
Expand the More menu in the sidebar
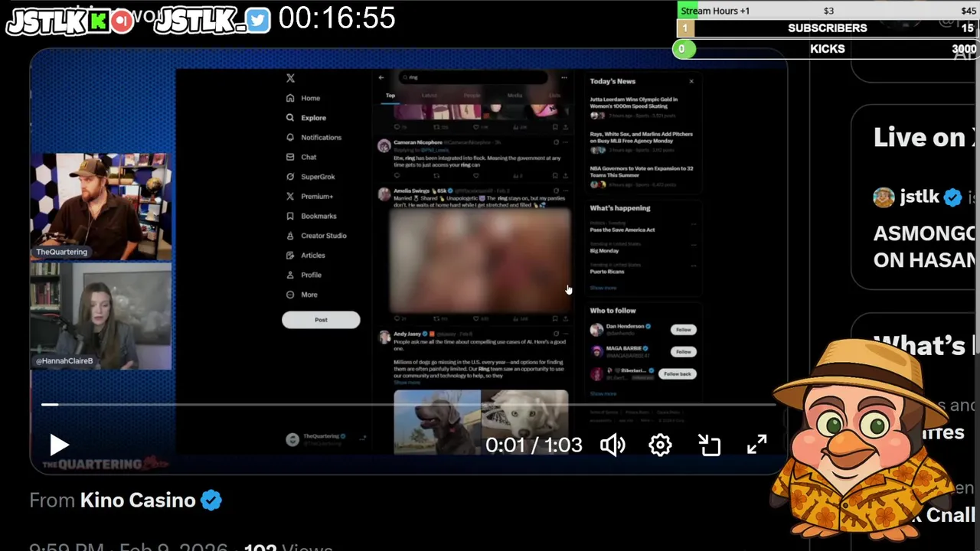coord(301,295)
